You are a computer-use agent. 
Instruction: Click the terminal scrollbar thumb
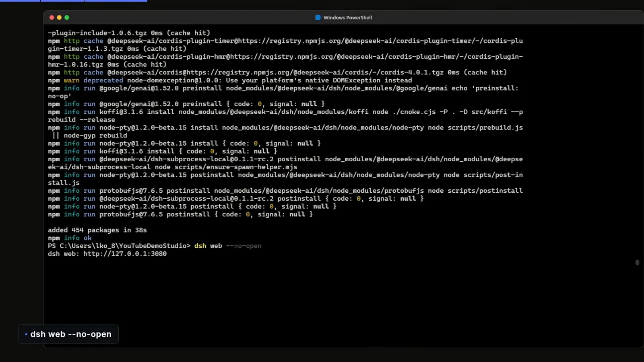tap(637, 262)
